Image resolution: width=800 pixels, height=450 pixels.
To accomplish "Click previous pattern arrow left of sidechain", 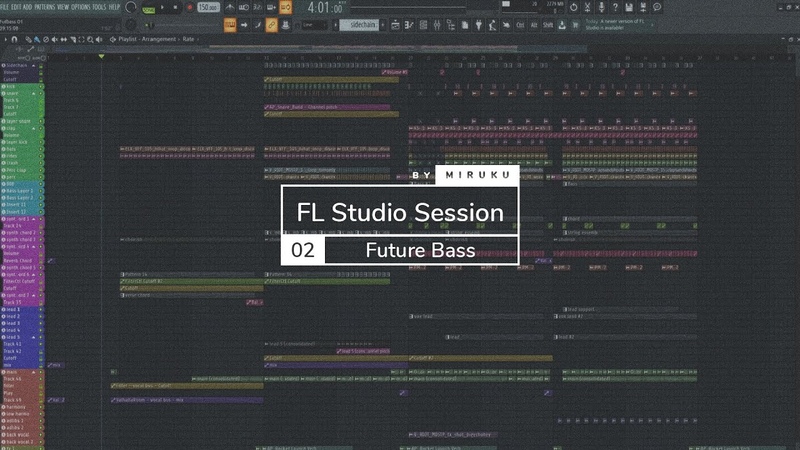I will click(x=336, y=25).
